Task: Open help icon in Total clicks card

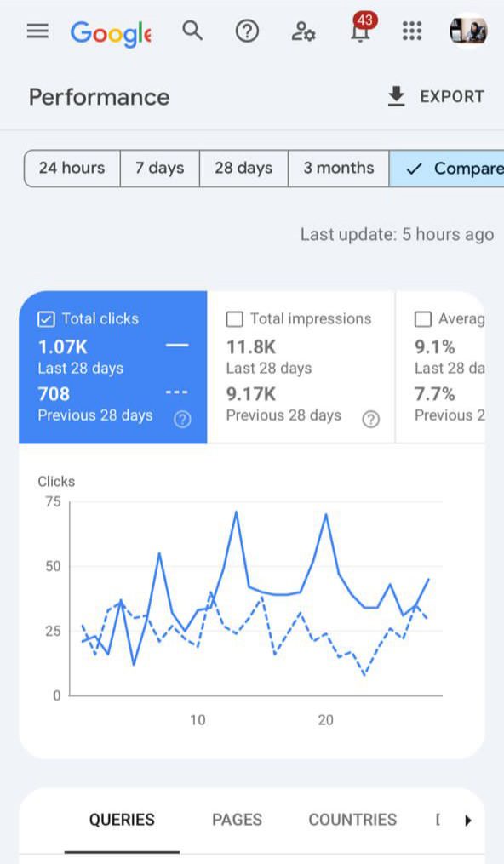Action: coord(182,420)
